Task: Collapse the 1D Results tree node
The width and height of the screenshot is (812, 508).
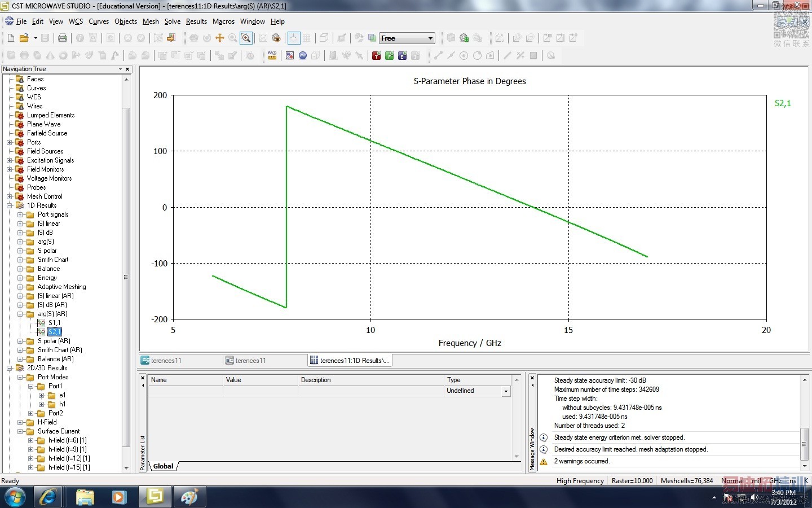Action: pos(10,205)
